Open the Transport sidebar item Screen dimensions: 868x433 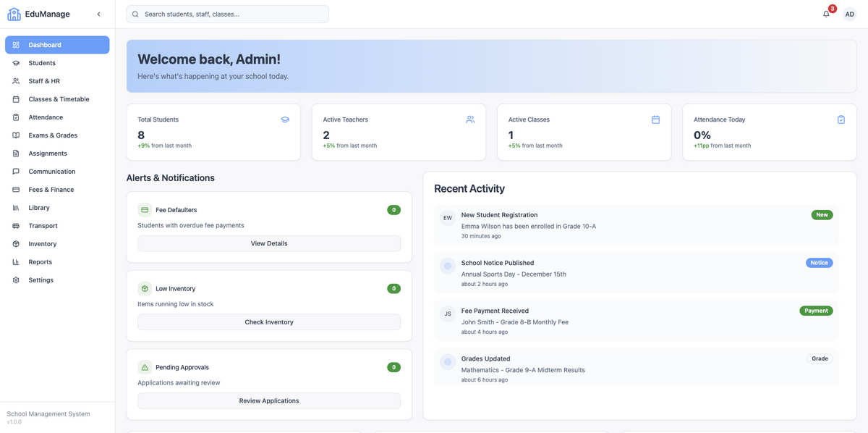pyautogui.click(x=57, y=226)
